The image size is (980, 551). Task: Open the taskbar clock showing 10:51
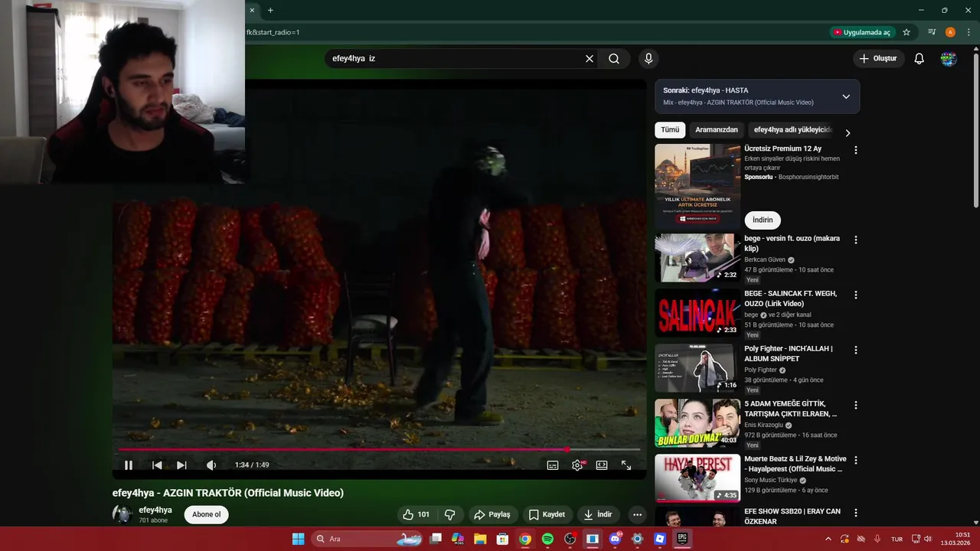[x=955, y=539]
